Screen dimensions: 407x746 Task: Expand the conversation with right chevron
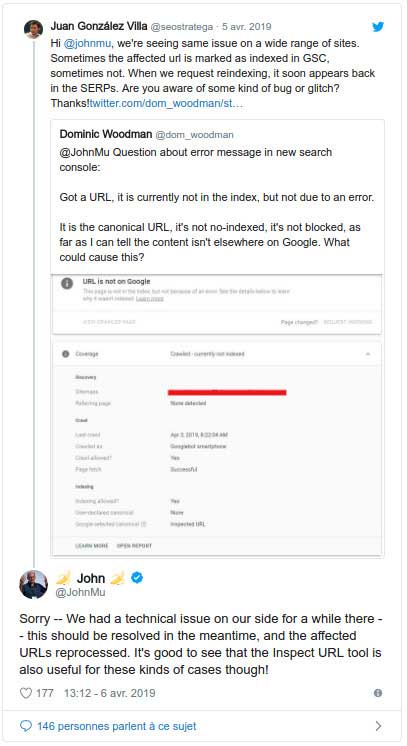point(378,726)
